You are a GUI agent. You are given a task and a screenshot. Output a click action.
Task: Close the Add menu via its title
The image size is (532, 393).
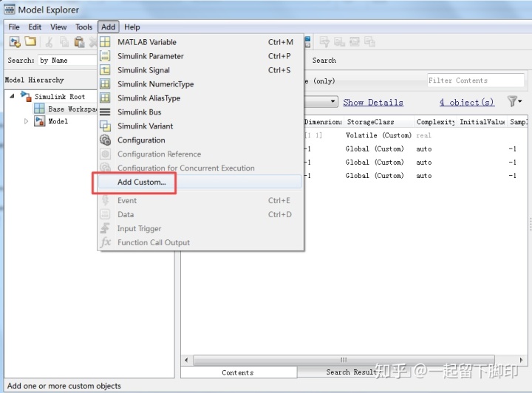click(108, 27)
